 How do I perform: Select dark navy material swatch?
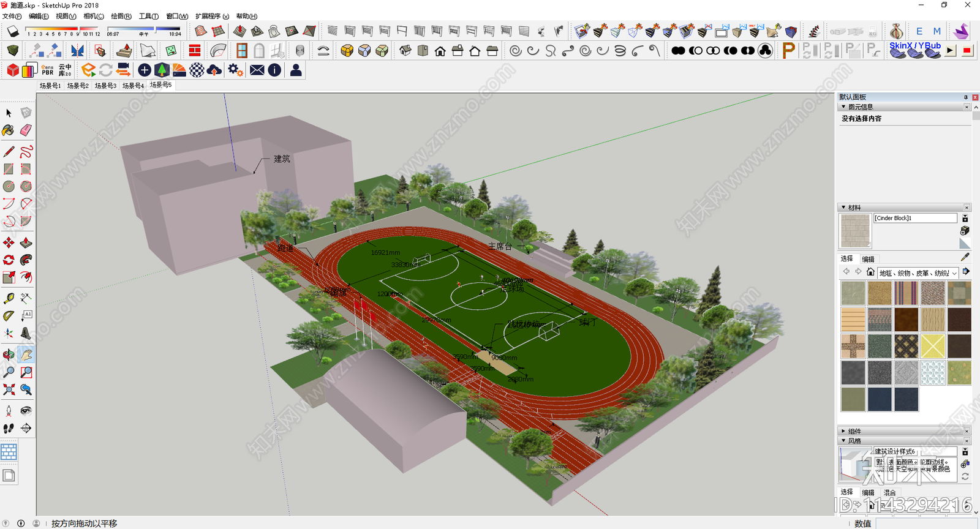click(x=880, y=399)
